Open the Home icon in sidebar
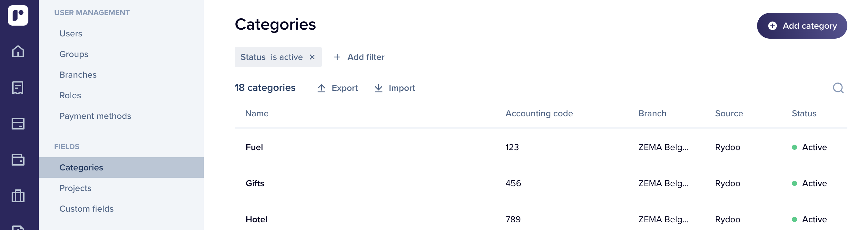 pos(18,51)
